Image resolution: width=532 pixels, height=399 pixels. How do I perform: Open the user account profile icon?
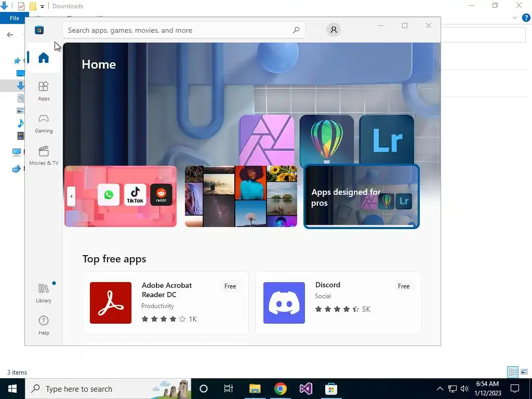point(334,30)
